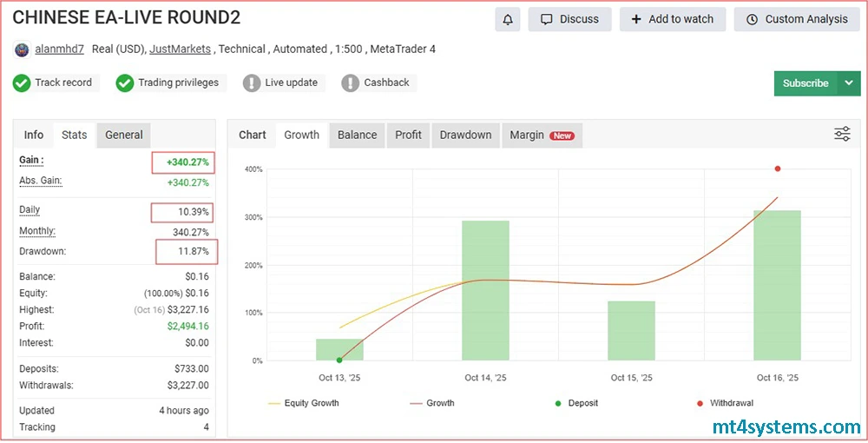Viewport: 868px width, 443px height.
Task: Click the Discuss button
Action: [570, 19]
